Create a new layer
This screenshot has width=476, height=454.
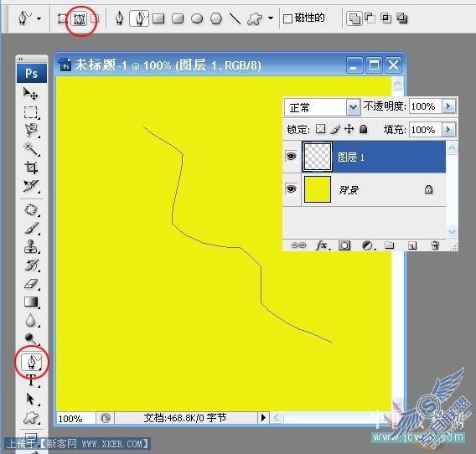[412, 245]
